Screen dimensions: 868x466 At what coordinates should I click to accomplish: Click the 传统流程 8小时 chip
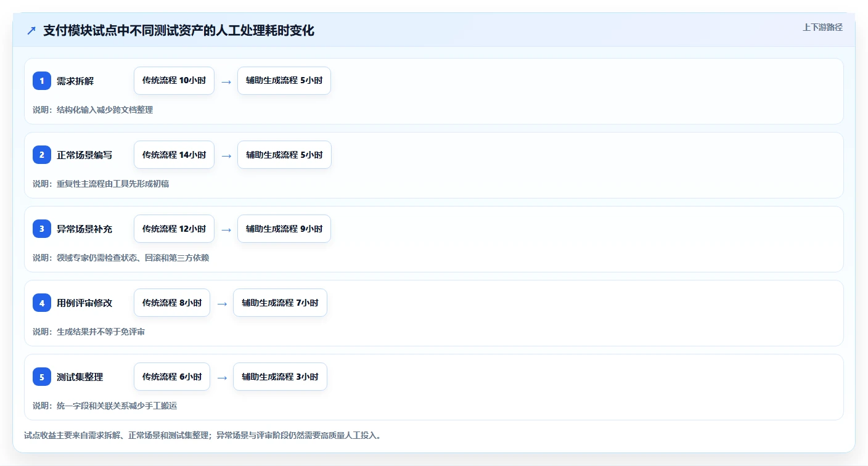[172, 303]
